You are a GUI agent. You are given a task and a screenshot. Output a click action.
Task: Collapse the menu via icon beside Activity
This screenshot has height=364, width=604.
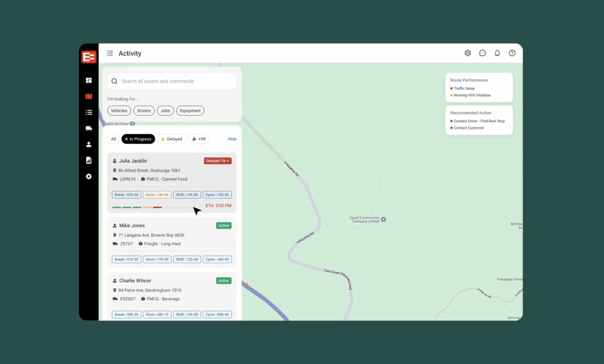[x=110, y=53]
